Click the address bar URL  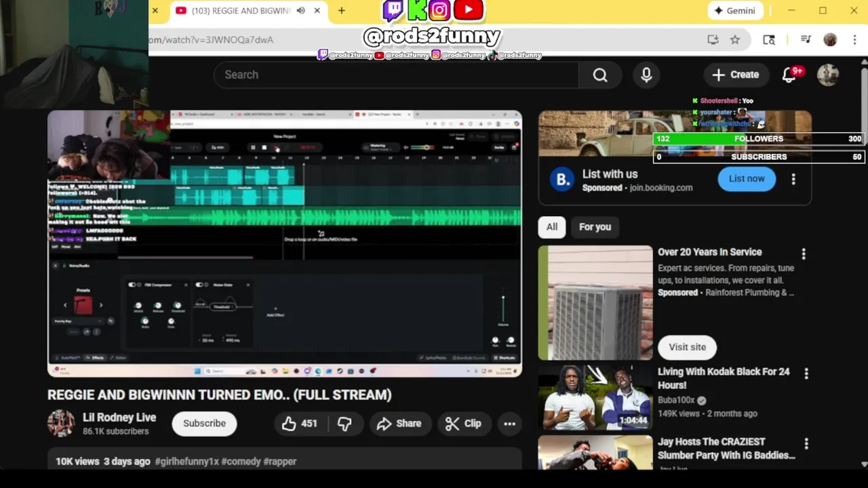point(212,39)
